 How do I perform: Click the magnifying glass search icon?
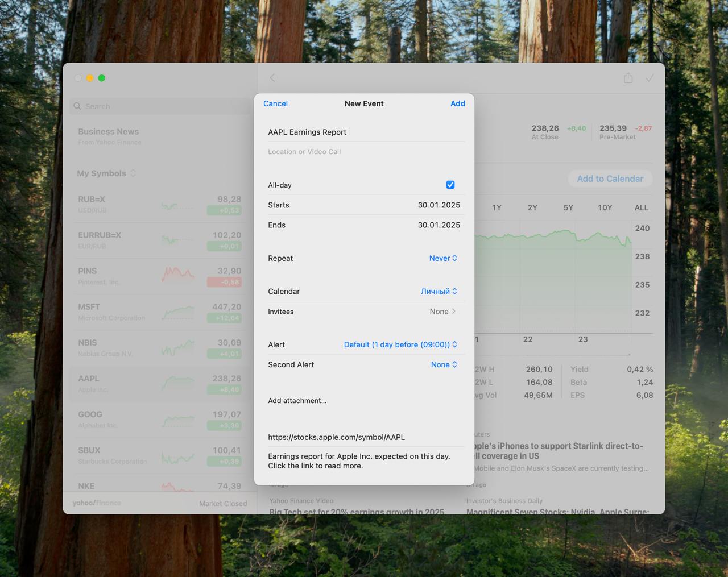77,106
